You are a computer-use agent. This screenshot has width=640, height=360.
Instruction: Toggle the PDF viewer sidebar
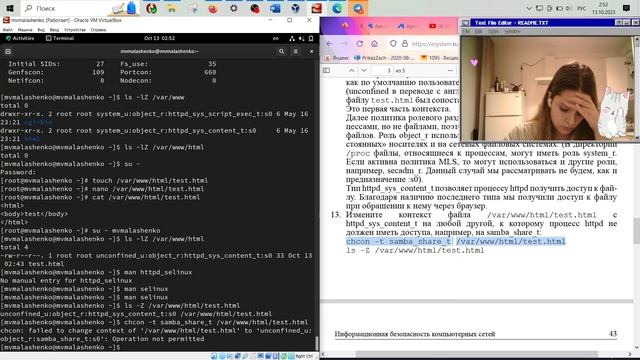tap(327, 71)
